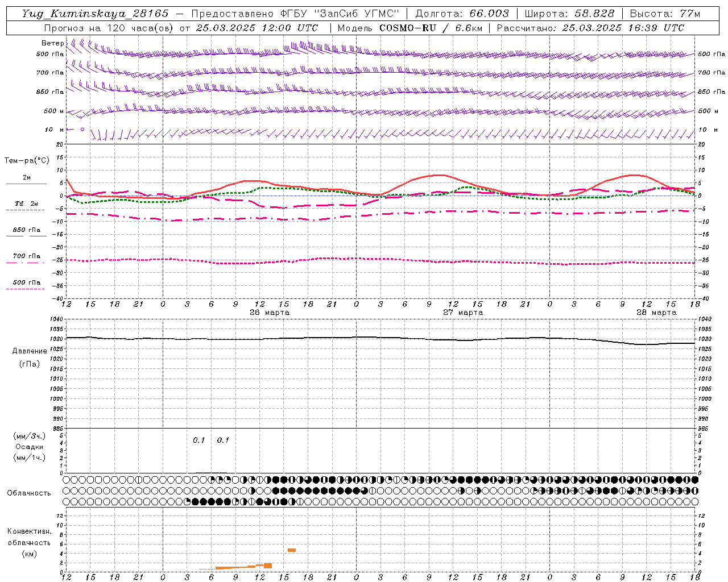This screenshot has height=582, width=728.
Task: Click the "500 м" wind level label on the left
Action: (55, 111)
